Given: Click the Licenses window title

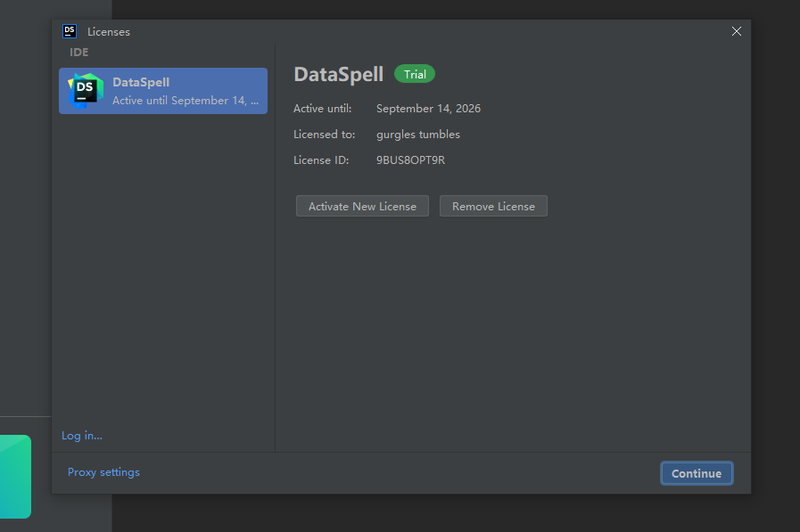Looking at the screenshot, I should pos(109,31).
